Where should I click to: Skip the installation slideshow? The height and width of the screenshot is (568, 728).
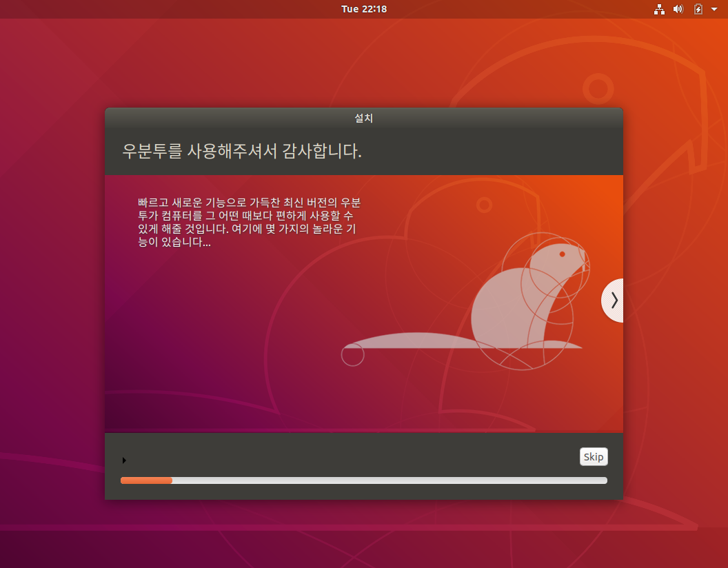tap(594, 456)
